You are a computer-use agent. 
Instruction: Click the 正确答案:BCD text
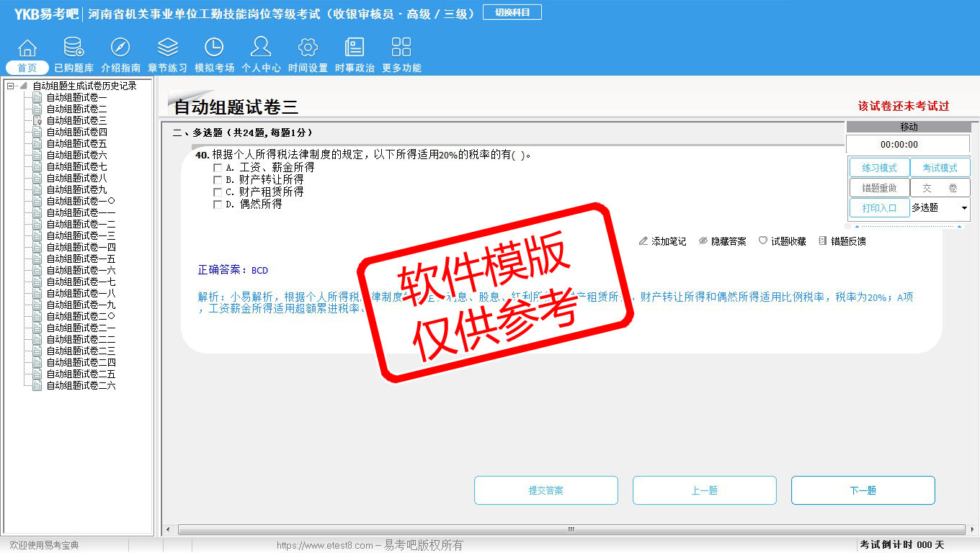point(233,270)
